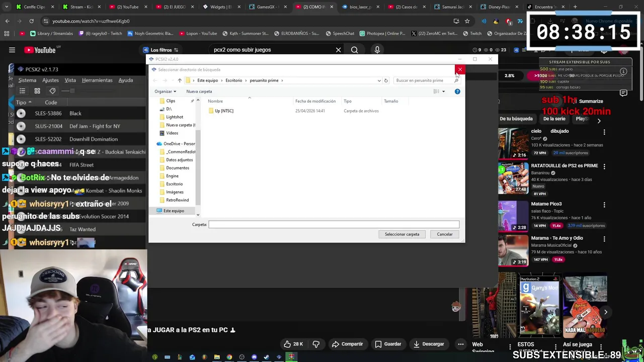Select Imágenes in the navigation pane

pos(175,192)
